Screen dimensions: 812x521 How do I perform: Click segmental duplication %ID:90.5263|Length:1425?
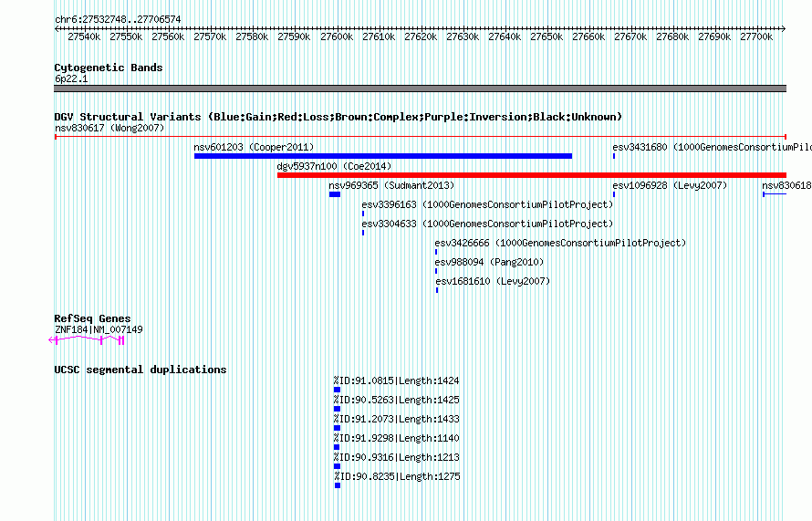click(x=396, y=400)
